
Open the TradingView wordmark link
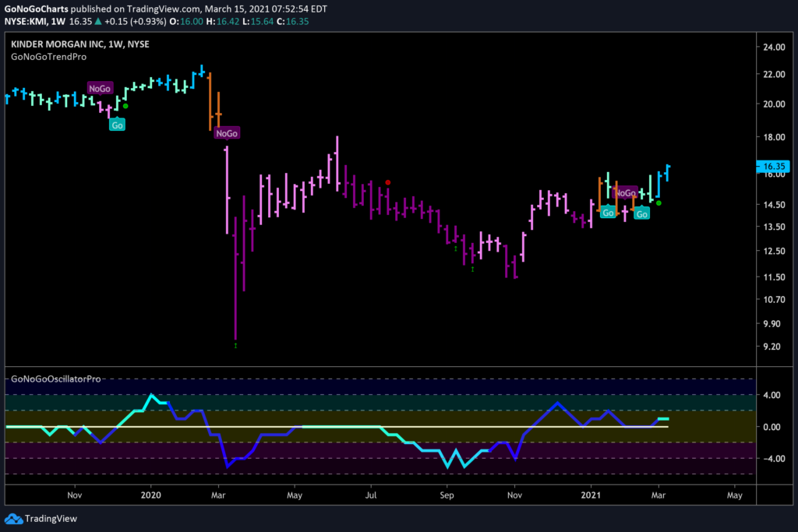51,519
